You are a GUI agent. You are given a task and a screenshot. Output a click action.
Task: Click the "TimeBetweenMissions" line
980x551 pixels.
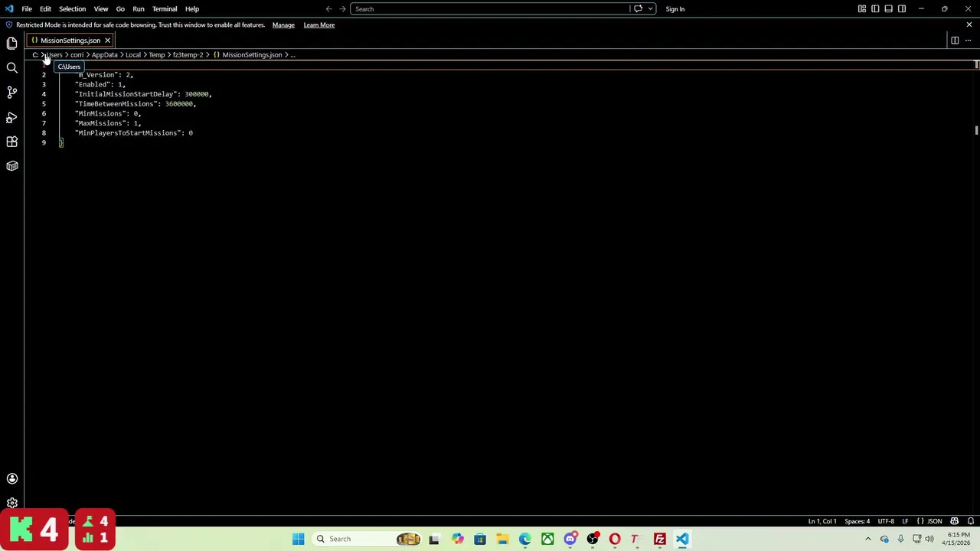(136, 104)
